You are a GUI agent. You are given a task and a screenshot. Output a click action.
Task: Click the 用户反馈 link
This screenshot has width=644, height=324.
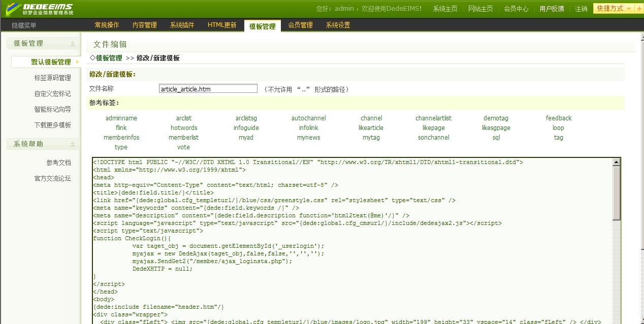pos(552,9)
